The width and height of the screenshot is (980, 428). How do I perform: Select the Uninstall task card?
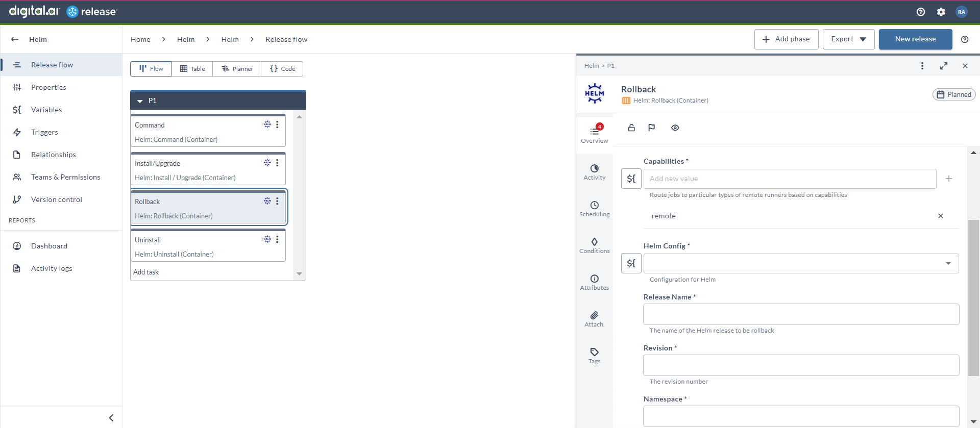pos(208,245)
